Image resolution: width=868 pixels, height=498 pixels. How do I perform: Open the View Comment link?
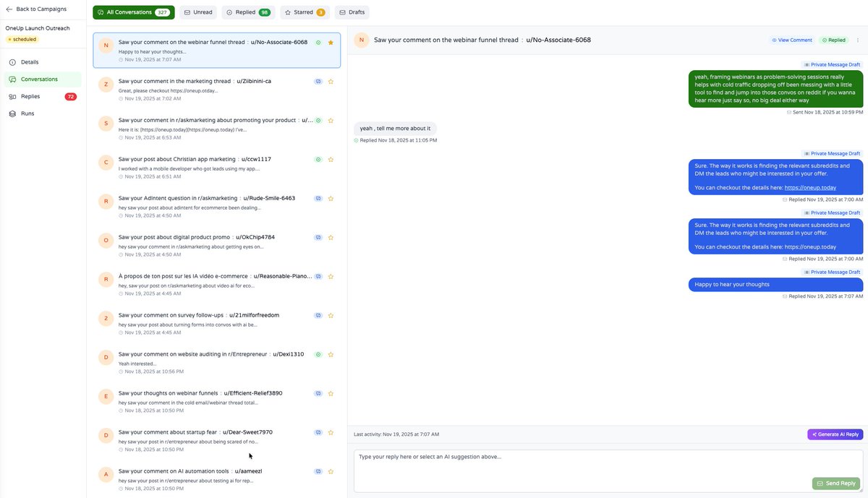click(792, 40)
